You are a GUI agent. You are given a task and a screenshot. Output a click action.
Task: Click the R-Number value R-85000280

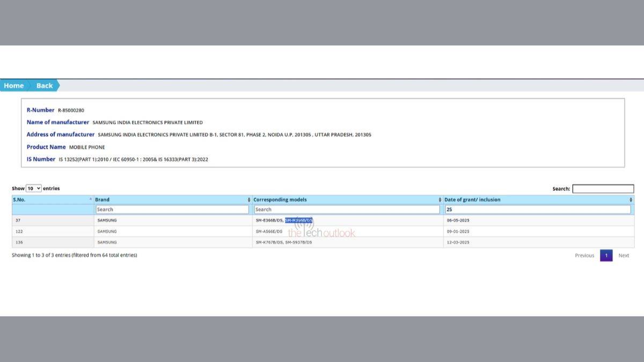(x=71, y=110)
